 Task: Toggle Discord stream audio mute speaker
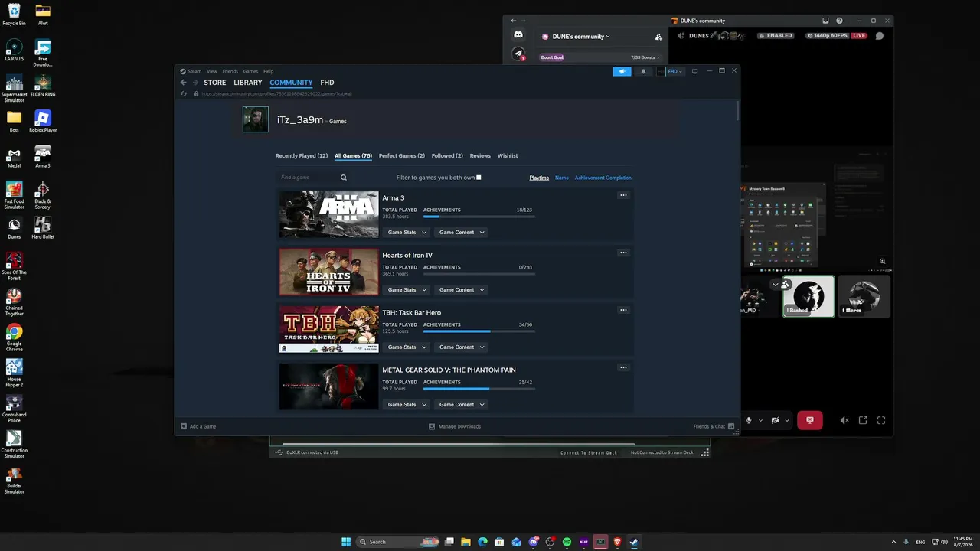pos(844,420)
